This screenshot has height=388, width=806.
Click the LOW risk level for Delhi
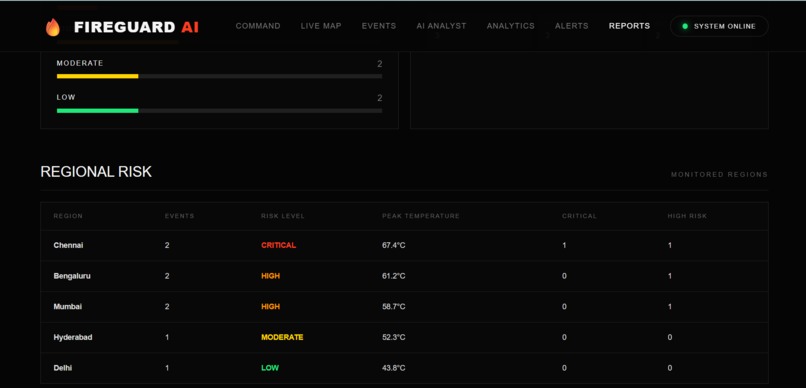point(270,368)
